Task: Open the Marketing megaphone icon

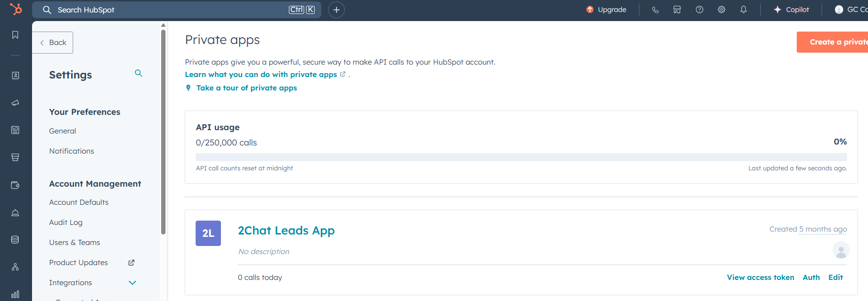Action: coord(15,103)
